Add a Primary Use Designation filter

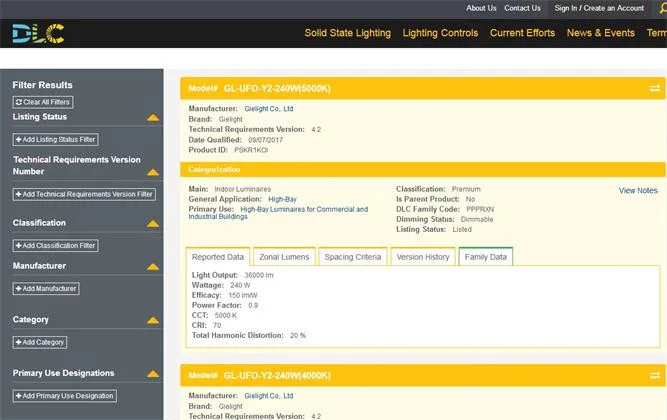coord(64,396)
